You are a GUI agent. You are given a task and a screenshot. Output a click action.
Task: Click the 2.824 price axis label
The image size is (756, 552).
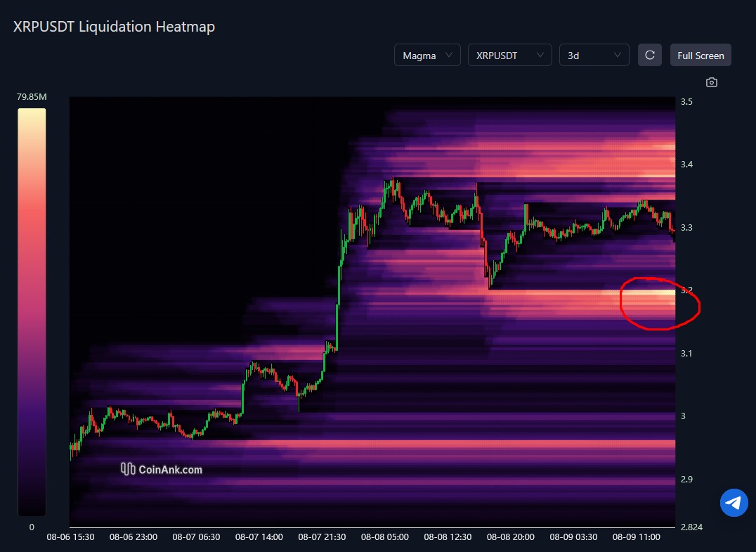pos(691,527)
